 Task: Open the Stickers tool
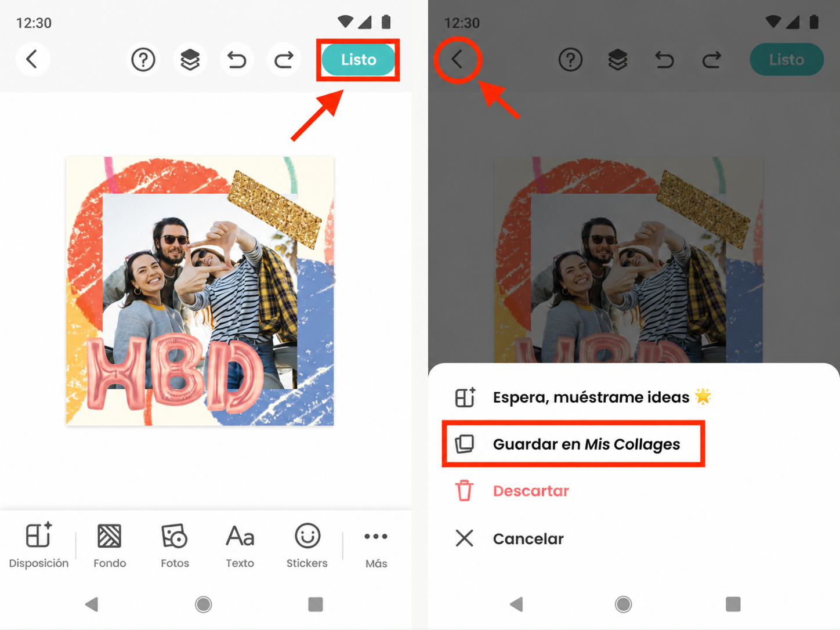point(307,545)
